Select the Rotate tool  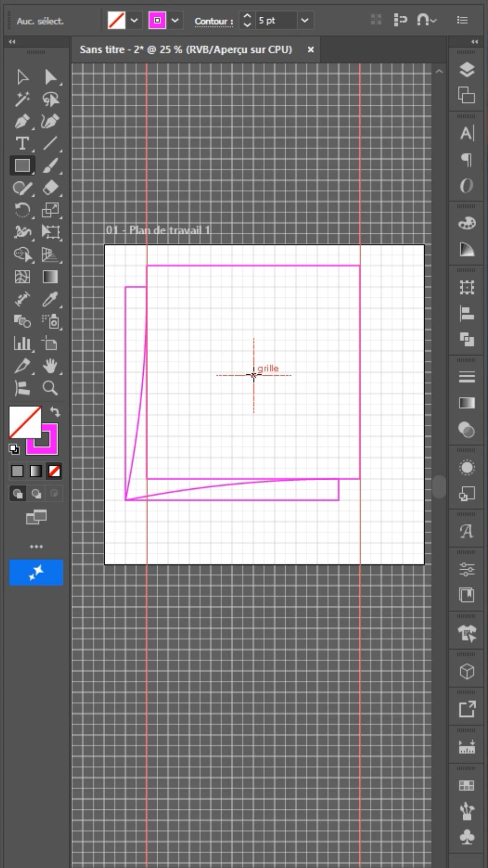23,210
